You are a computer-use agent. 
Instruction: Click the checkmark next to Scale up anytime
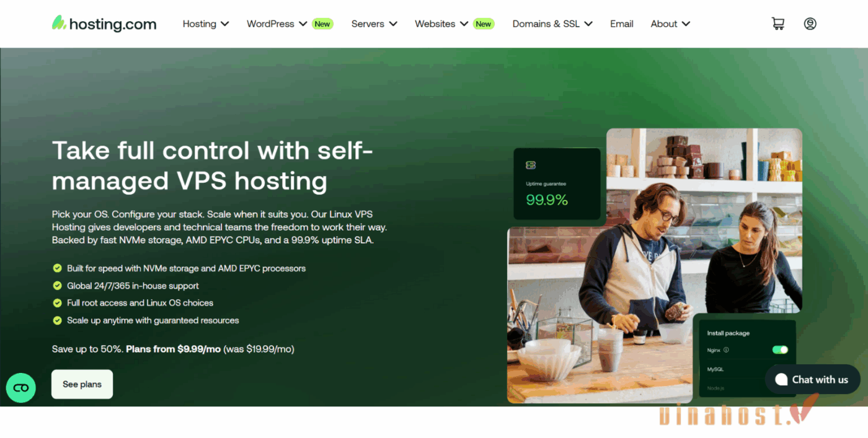[57, 320]
